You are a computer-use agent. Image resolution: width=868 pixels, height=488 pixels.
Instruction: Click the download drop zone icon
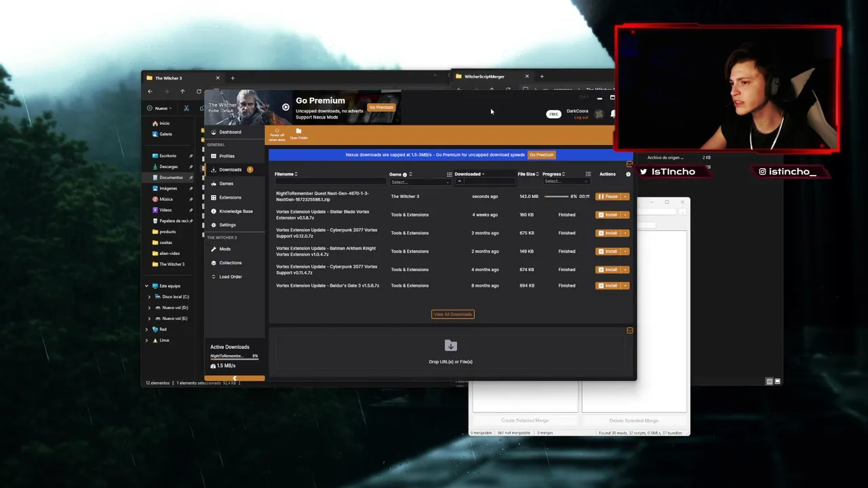[450, 346]
